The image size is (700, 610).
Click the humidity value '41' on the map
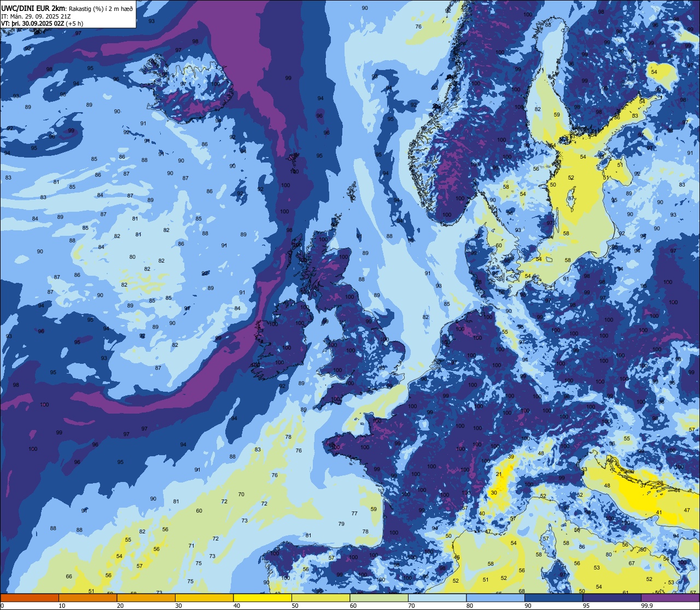[x=659, y=513]
